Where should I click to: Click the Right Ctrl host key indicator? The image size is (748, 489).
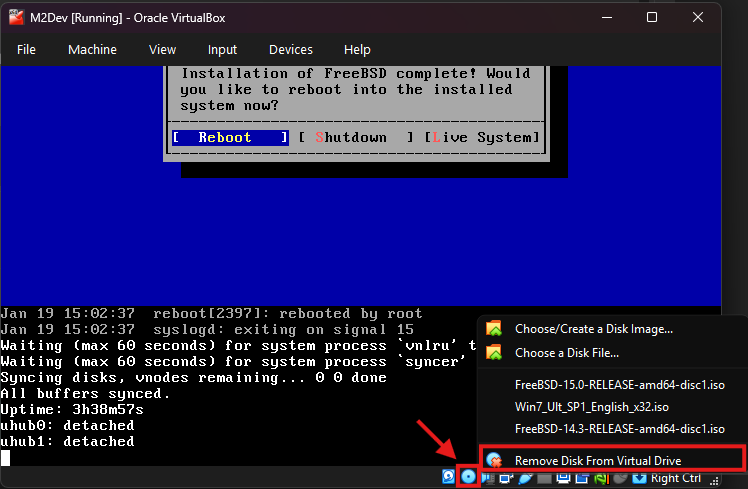678,478
